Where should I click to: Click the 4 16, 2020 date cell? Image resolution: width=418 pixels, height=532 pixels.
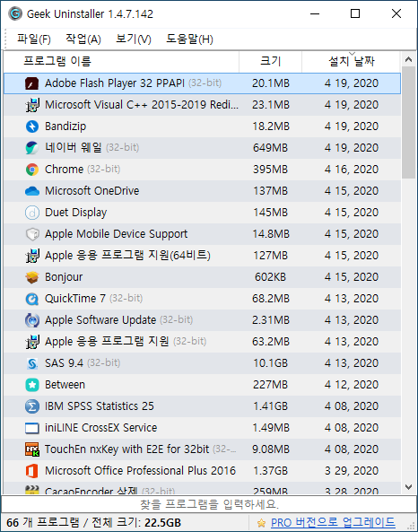(351, 170)
